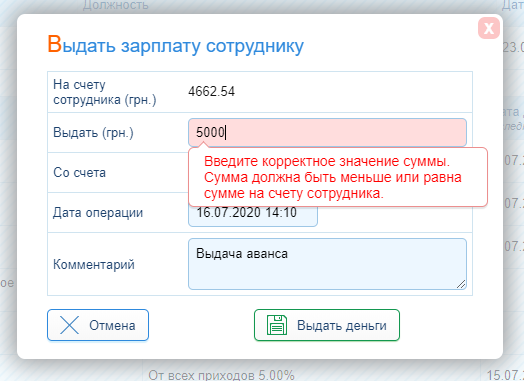Screen dimensions: 524x381
Task: Click the resize grip of the comment box
Action: pos(461,284)
